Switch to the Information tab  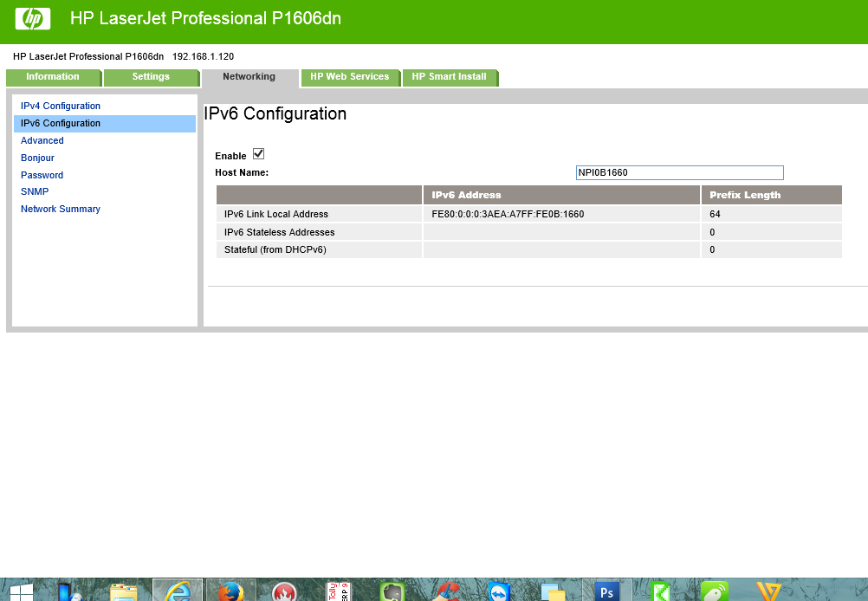click(x=54, y=77)
